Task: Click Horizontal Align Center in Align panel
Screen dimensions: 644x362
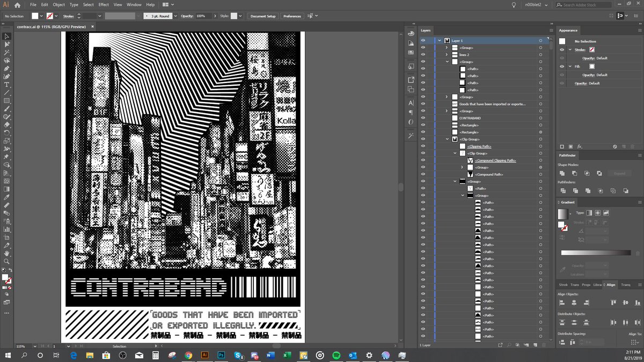Action: click(574, 303)
